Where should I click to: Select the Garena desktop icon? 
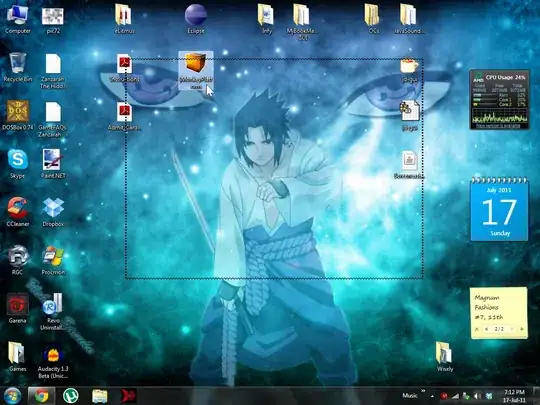[17, 308]
